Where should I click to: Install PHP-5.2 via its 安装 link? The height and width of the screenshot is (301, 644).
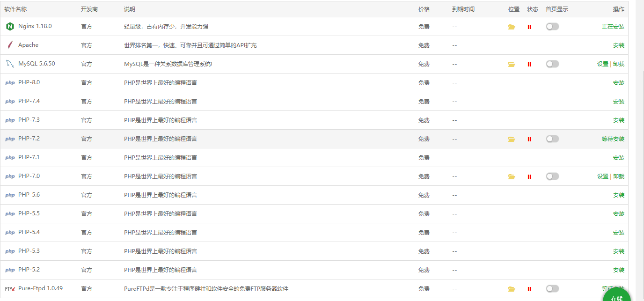(x=619, y=270)
